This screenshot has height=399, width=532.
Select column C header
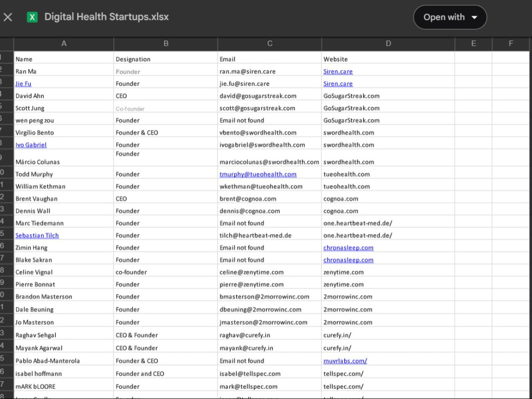pyautogui.click(x=270, y=44)
